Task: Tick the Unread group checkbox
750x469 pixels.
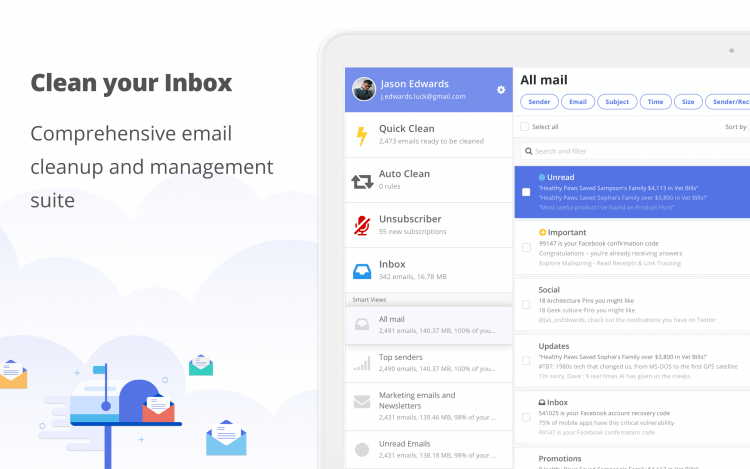Action: click(526, 192)
